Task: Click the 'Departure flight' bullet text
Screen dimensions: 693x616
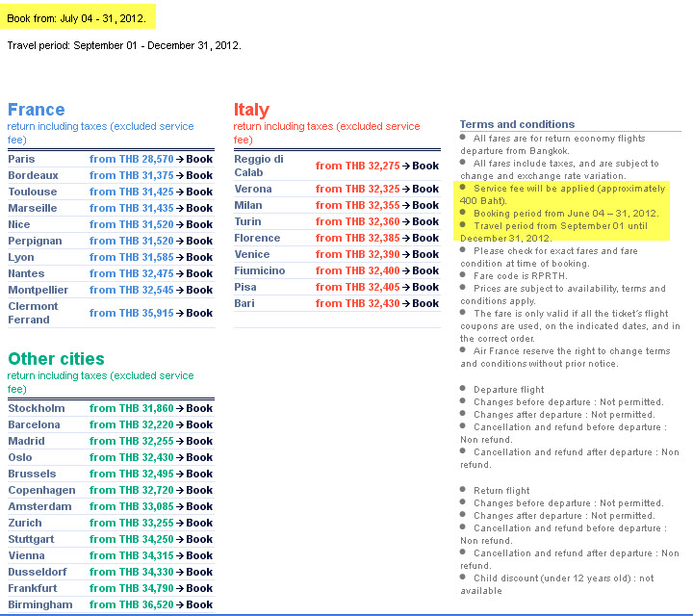Action: [x=509, y=389]
